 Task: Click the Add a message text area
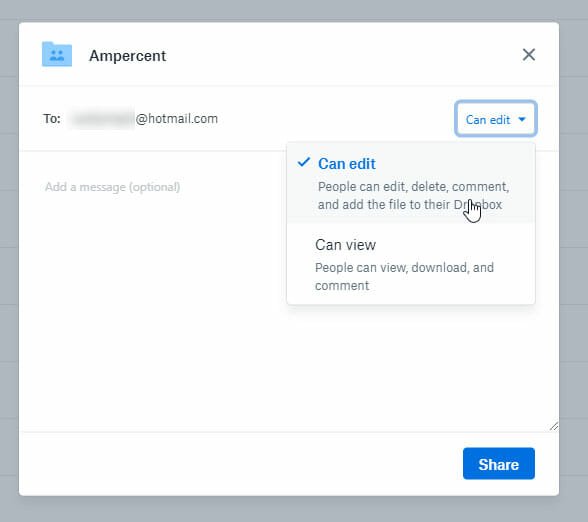click(289, 291)
